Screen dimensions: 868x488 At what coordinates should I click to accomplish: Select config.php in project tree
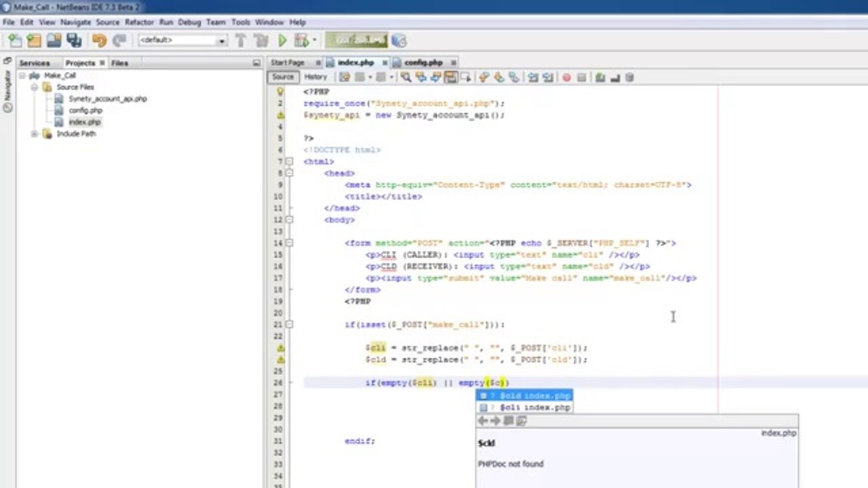pyautogui.click(x=85, y=110)
